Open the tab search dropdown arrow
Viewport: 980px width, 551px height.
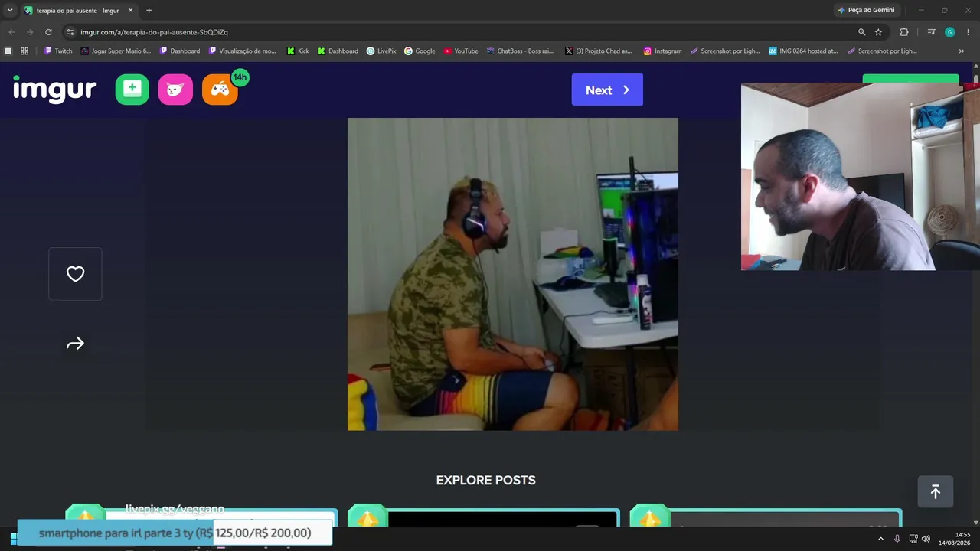tap(10, 10)
